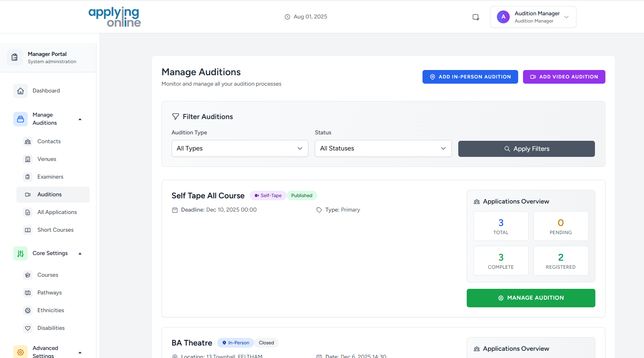The width and height of the screenshot is (644, 358).
Task: Open Disabilities settings
Action: point(51,328)
